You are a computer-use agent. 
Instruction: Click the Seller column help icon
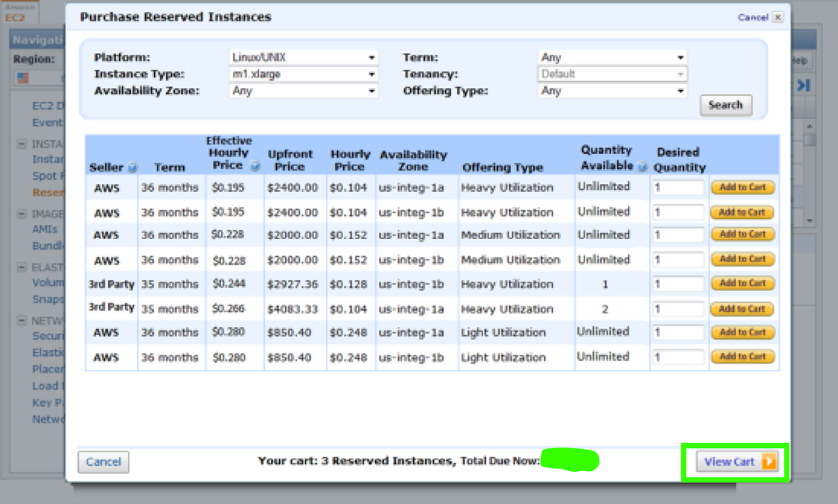pos(132,168)
